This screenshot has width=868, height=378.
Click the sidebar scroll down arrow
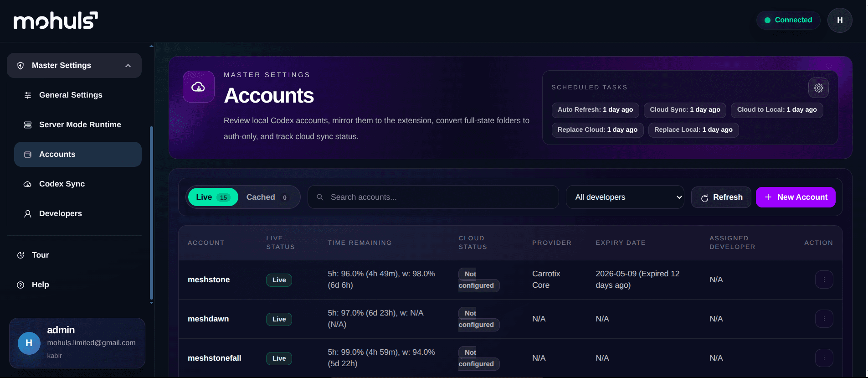[x=151, y=303]
